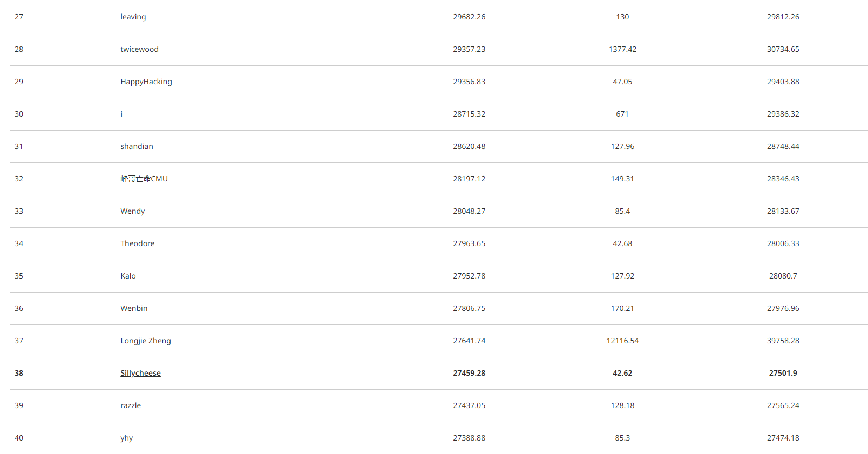Select the total 27501.9 in the bold row
The image size is (868, 454).
tap(783, 373)
